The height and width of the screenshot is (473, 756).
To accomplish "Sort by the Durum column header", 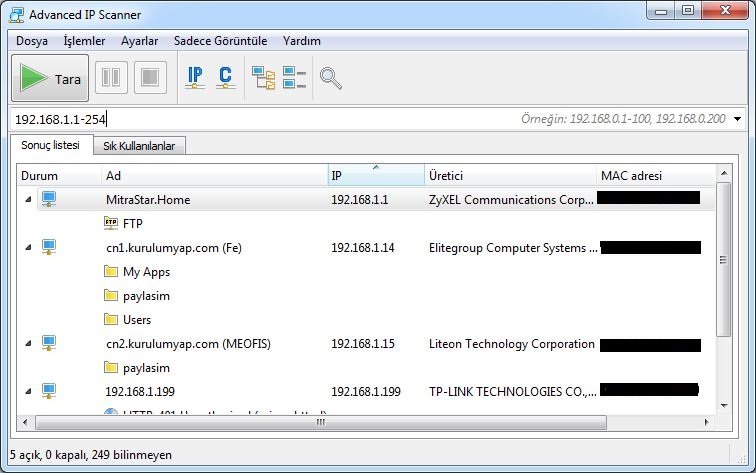I will [59, 176].
